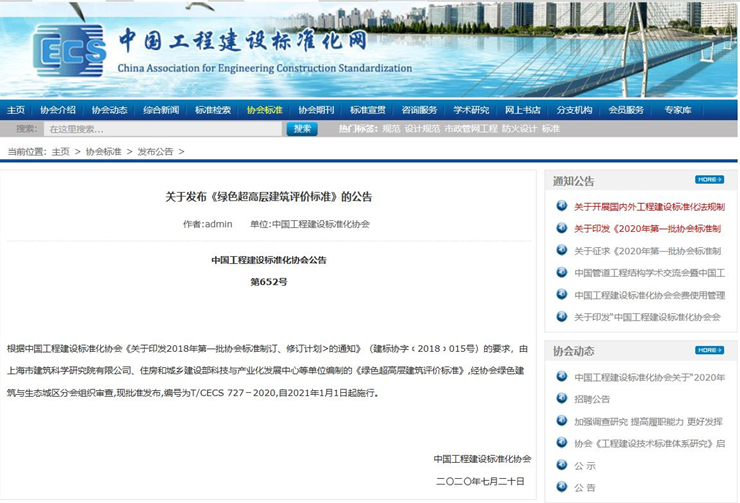Click the search input field 在这里搜索

(162, 129)
